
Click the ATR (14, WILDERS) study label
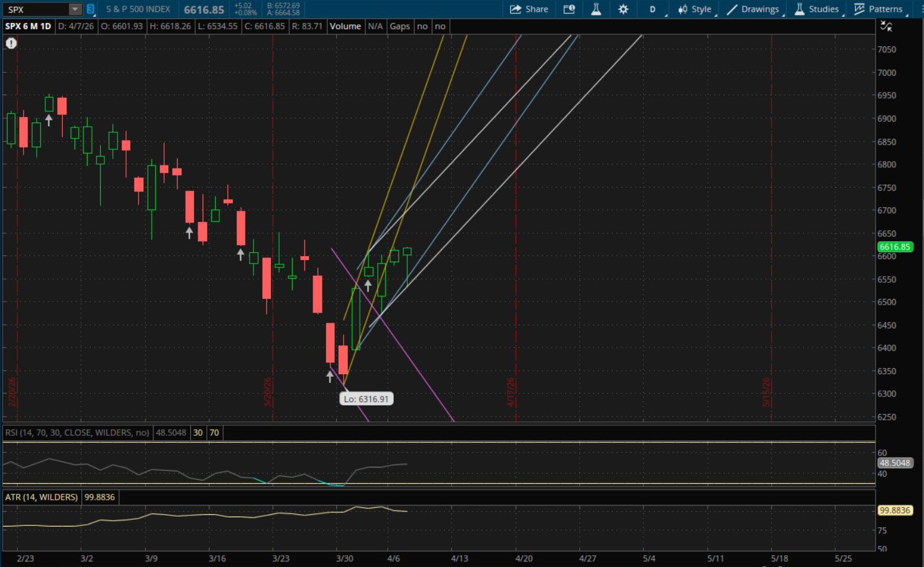coord(42,497)
